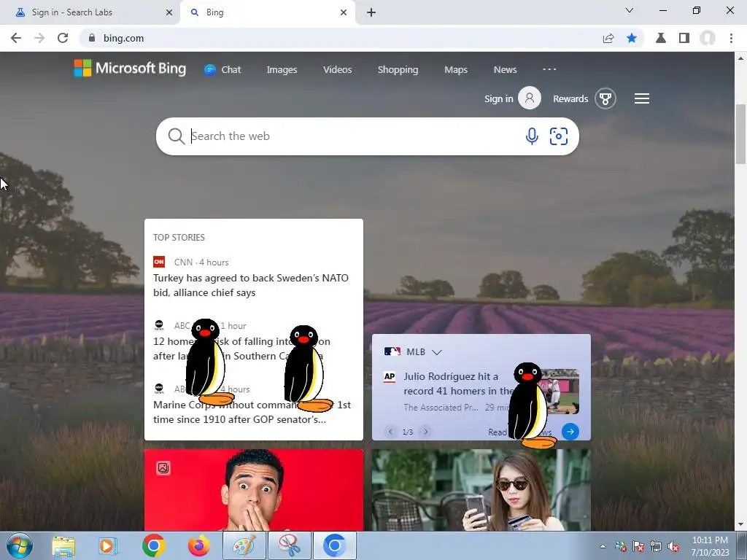
Task: Open the Shopping menu item
Action: coord(398,69)
